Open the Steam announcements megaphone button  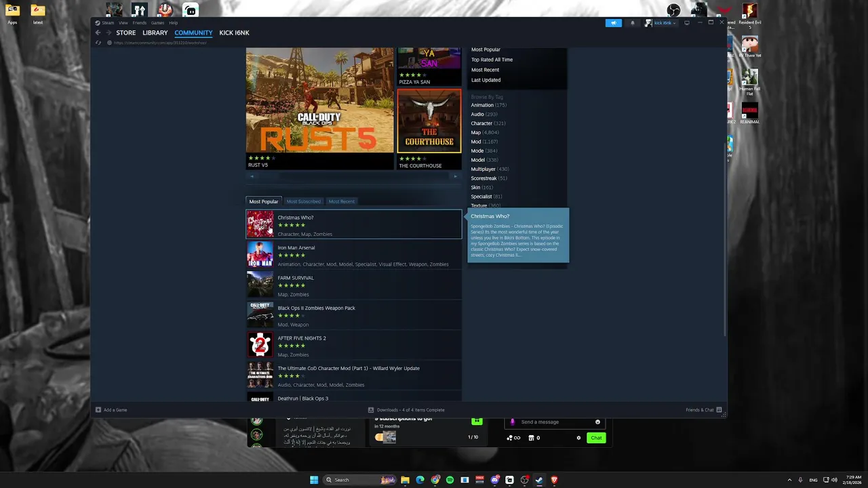pyautogui.click(x=613, y=22)
